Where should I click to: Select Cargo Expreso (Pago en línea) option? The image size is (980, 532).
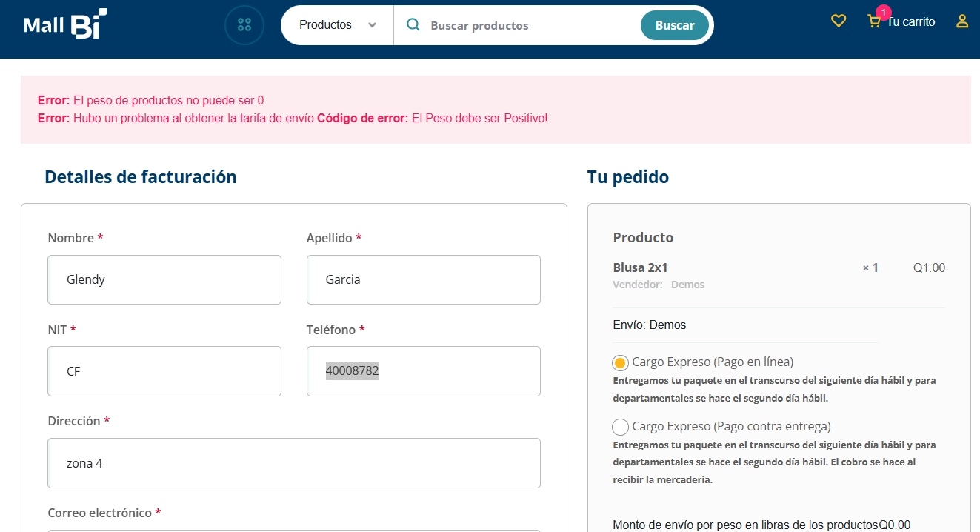click(x=620, y=363)
